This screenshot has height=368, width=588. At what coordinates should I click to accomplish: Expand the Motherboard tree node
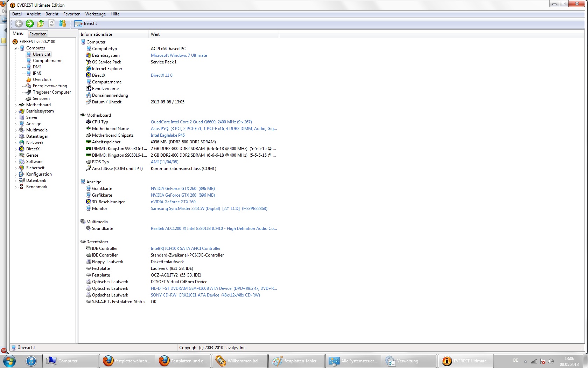click(16, 105)
